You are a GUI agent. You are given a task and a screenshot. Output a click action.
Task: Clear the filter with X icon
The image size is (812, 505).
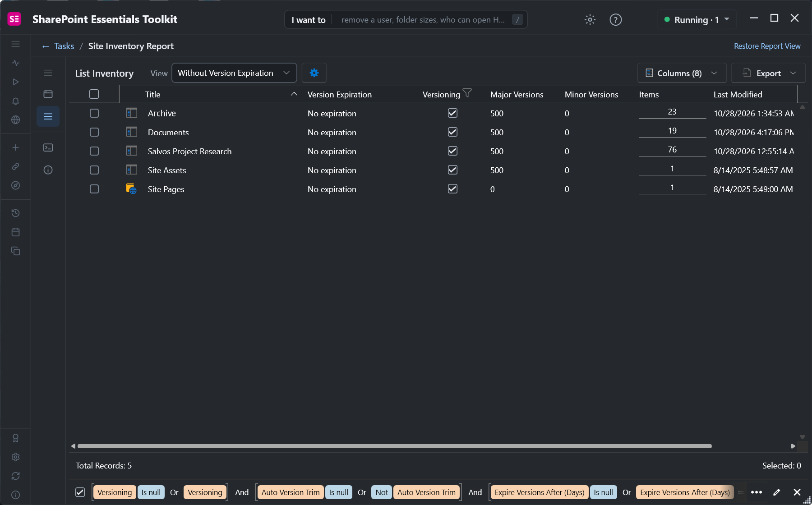[797, 492]
